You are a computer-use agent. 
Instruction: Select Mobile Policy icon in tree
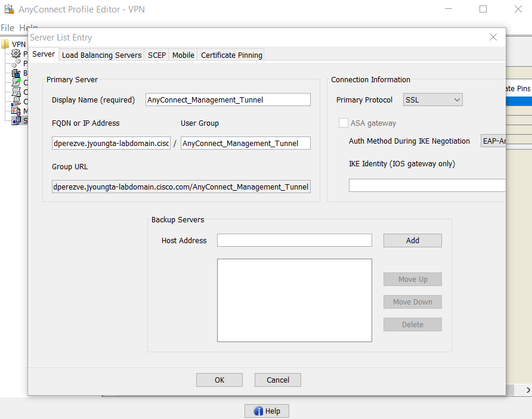pyautogui.click(x=16, y=111)
